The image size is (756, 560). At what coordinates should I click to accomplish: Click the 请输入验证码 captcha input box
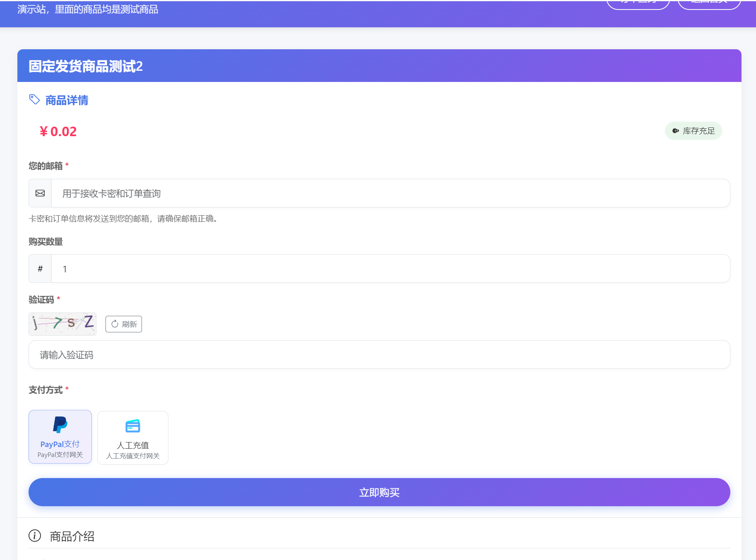[x=379, y=355]
